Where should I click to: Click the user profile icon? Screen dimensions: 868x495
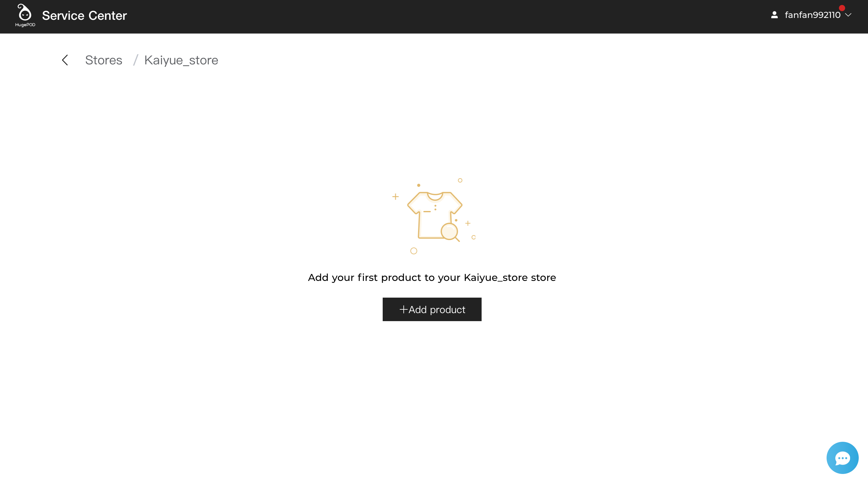(774, 15)
